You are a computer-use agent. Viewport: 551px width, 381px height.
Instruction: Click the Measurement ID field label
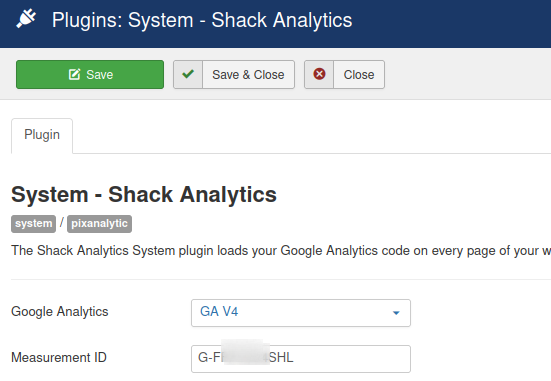pos(59,357)
